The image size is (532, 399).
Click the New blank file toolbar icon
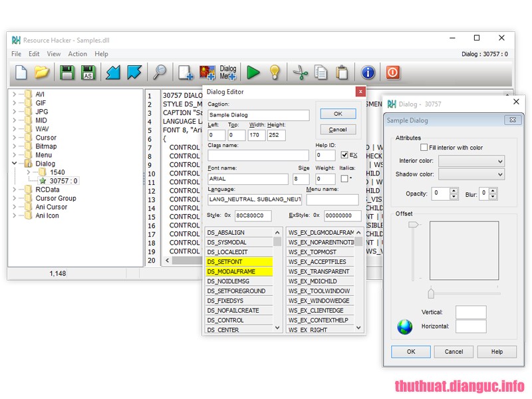click(21, 72)
